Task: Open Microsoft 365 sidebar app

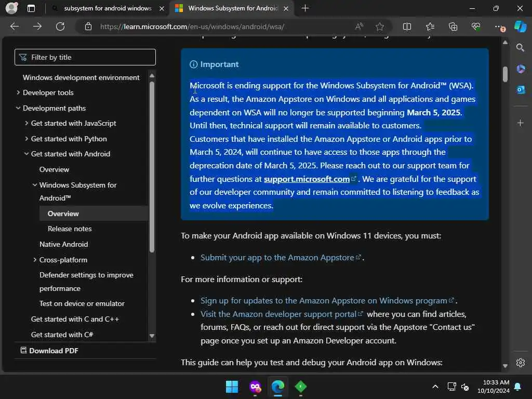Action: tap(521, 69)
